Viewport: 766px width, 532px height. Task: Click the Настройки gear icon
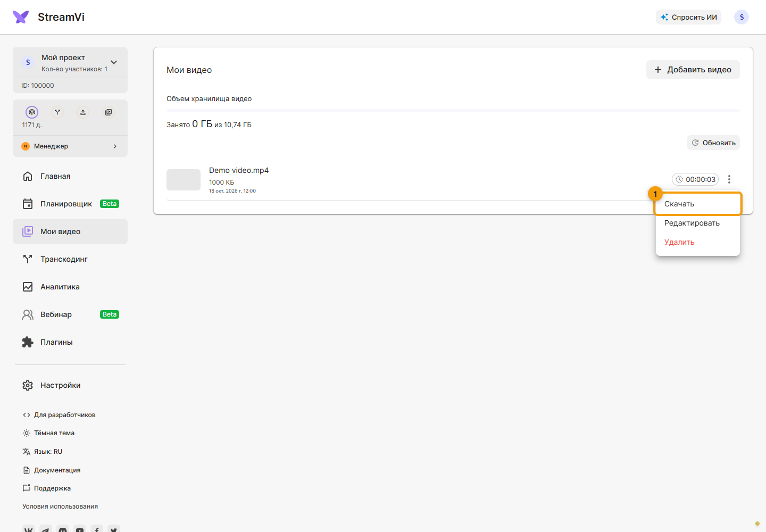point(28,385)
